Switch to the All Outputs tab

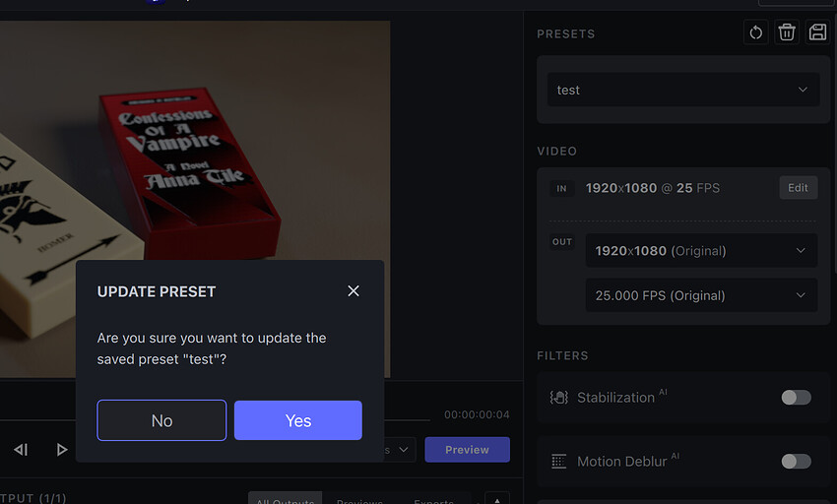(285, 500)
